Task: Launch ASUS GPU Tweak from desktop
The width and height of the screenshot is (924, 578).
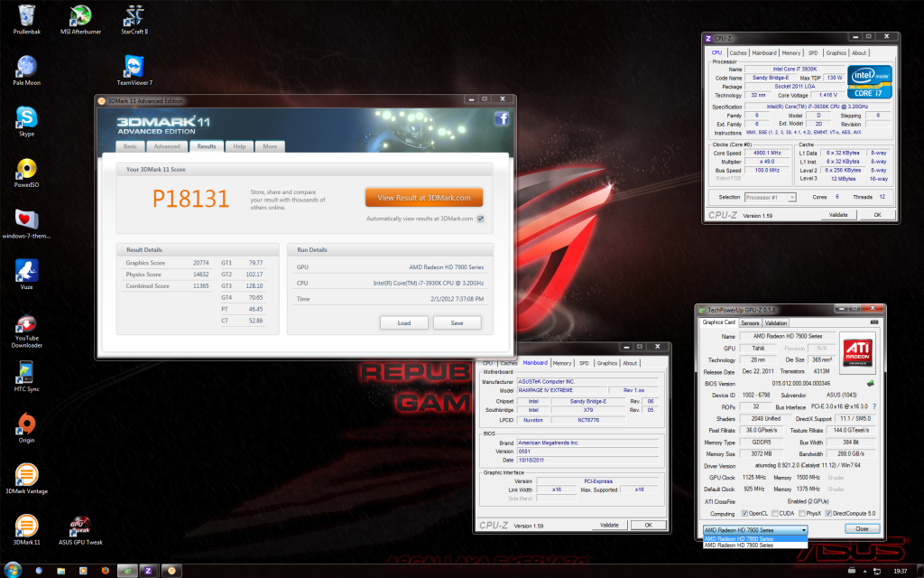Action: tap(80, 529)
